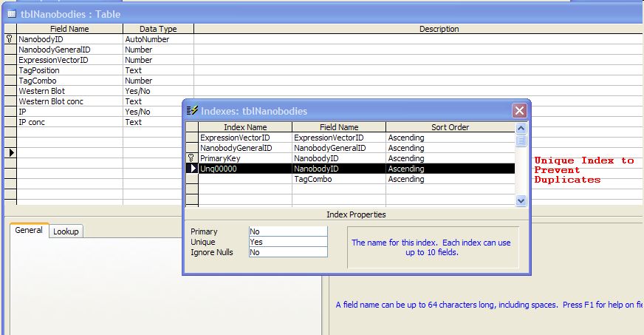Click the row selector beside ExpressionVectorID index
644x335 pixels.
click(192, 138)
